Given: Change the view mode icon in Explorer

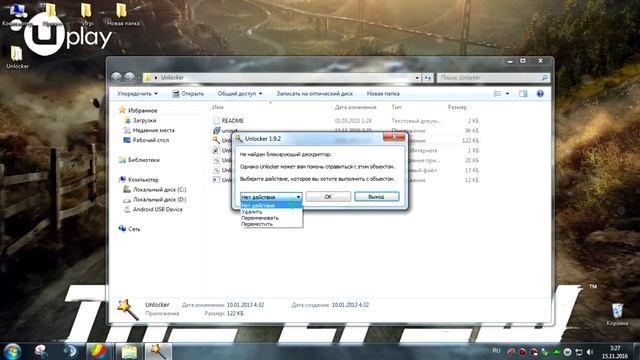Looking at the screenshot, I should [x=497, y=94].
